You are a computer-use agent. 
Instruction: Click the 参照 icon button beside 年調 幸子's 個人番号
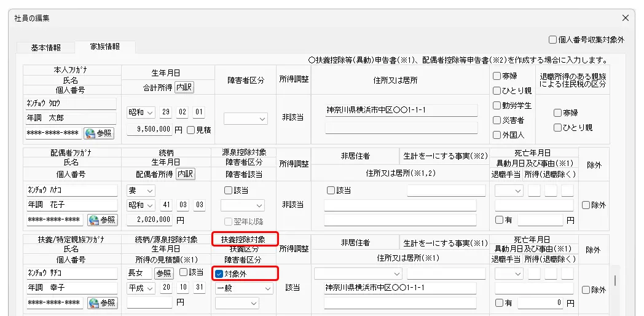point(102,302)
